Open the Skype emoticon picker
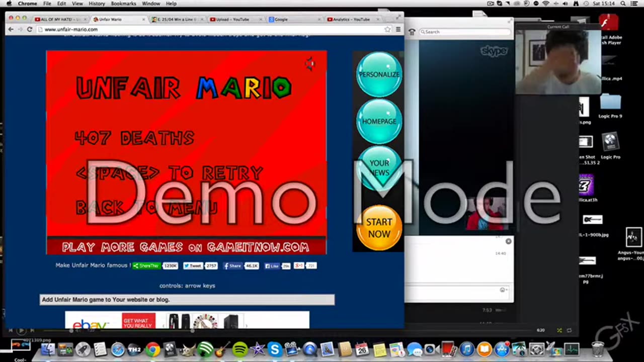This screenshot has height=362, width=644. pos(503,290)
